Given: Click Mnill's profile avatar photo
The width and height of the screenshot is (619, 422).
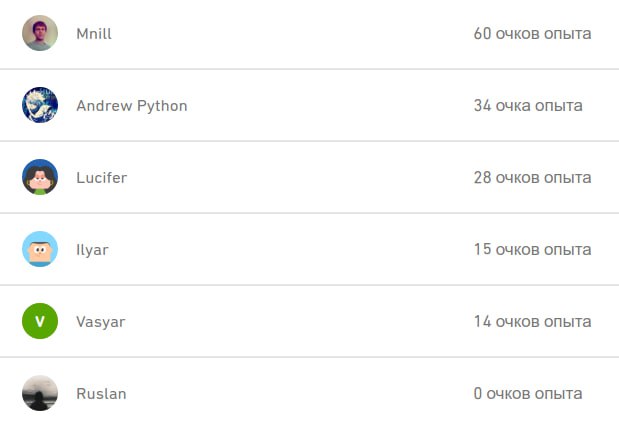Looking at the screenshot, I should click(40, 33).
